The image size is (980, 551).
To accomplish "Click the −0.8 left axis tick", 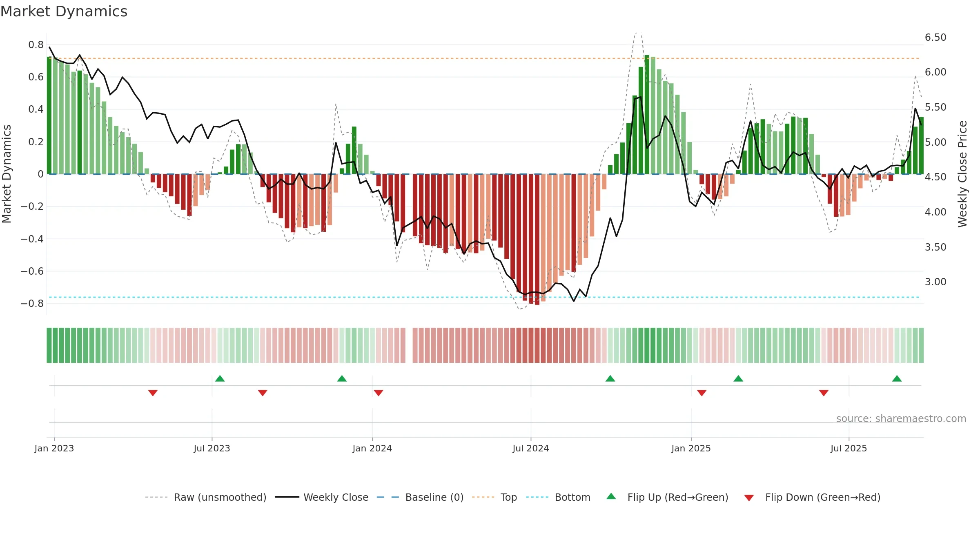I will [32, 303].
